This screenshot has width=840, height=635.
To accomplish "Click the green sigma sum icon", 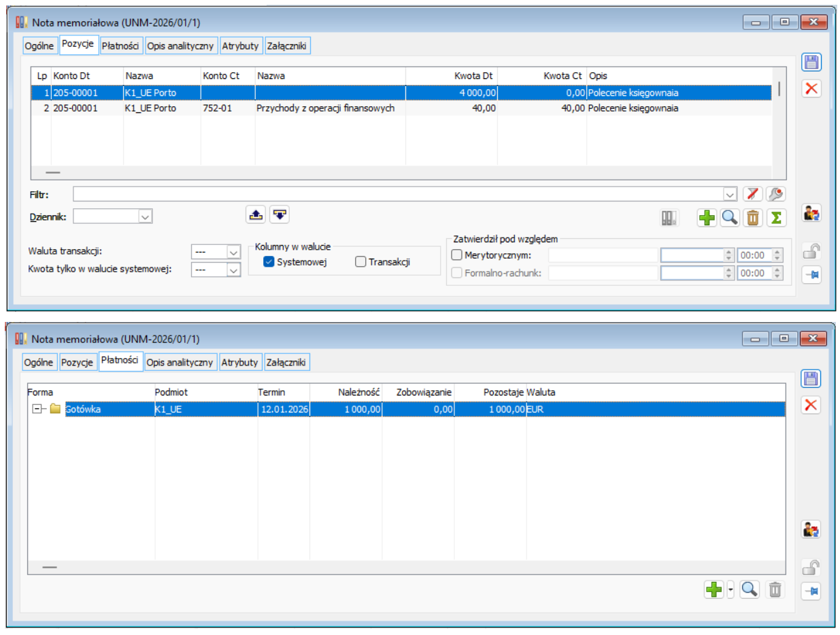I will pos(775,218).
